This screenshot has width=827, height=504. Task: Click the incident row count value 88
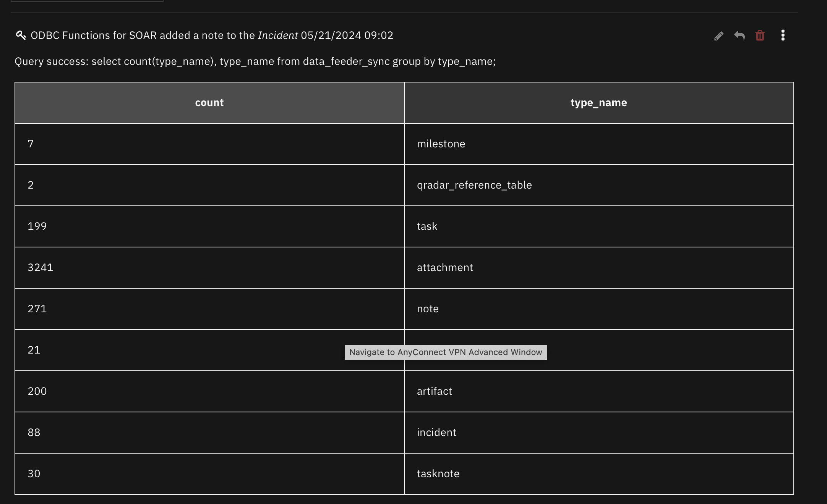tap(34, 432)
